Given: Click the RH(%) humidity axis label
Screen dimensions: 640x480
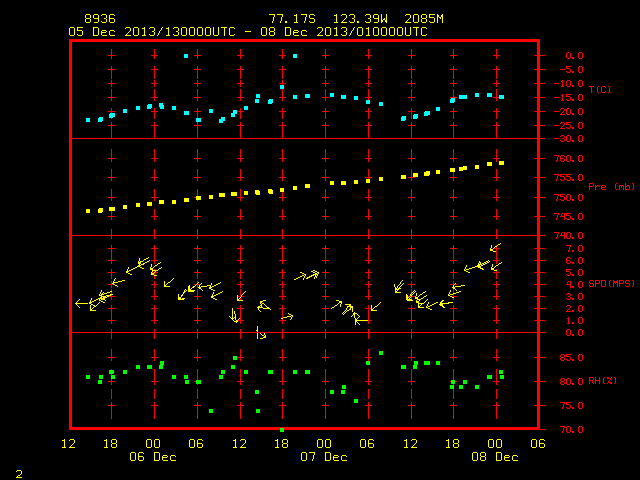Looking at the screenshot, I should (602, 381).
